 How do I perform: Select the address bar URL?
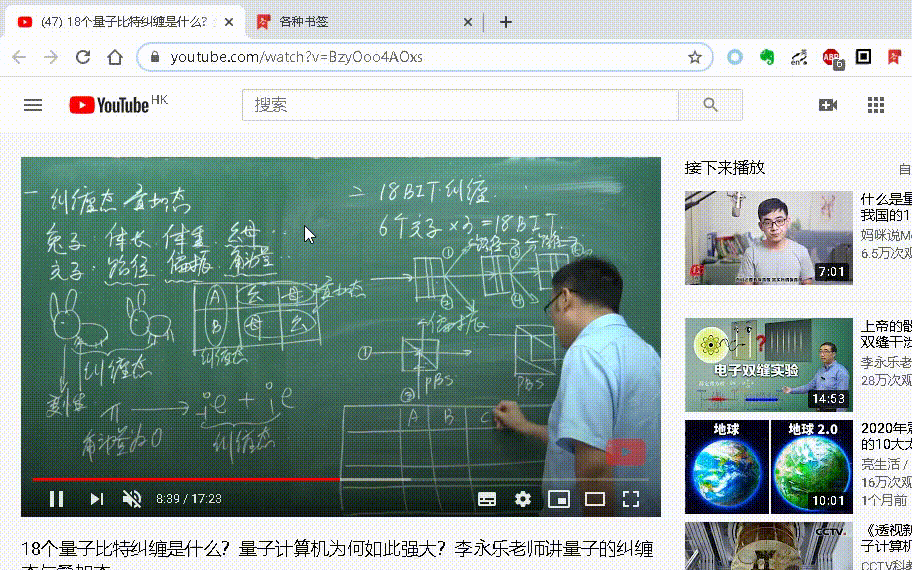297,57
